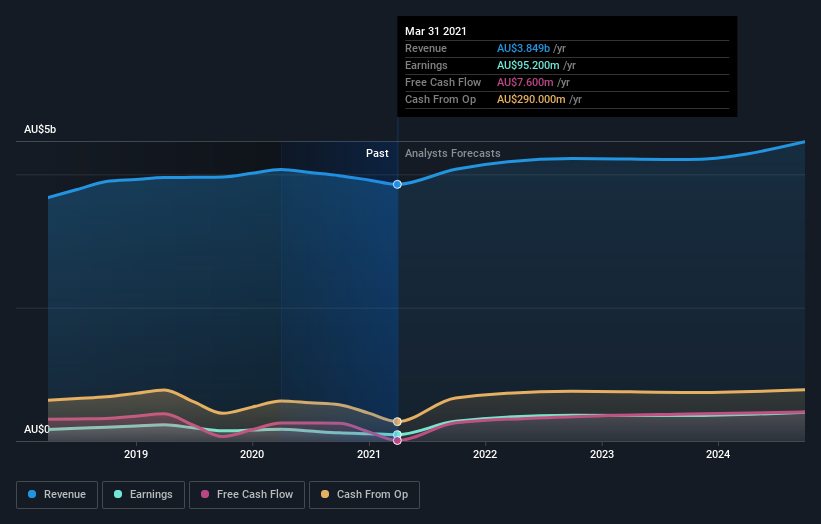The image size is (821, 524).
Task: Click the Cash From Op orange data point marker
Action: 397,421
